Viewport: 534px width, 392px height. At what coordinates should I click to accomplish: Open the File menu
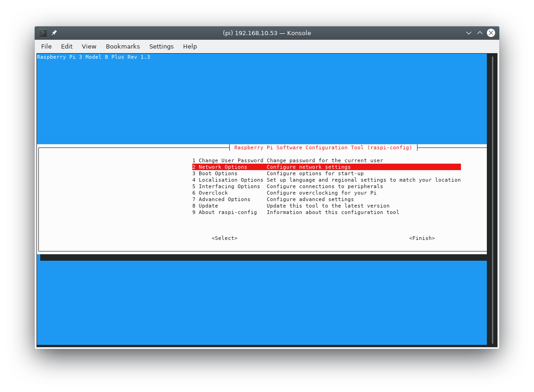(46, 47)
